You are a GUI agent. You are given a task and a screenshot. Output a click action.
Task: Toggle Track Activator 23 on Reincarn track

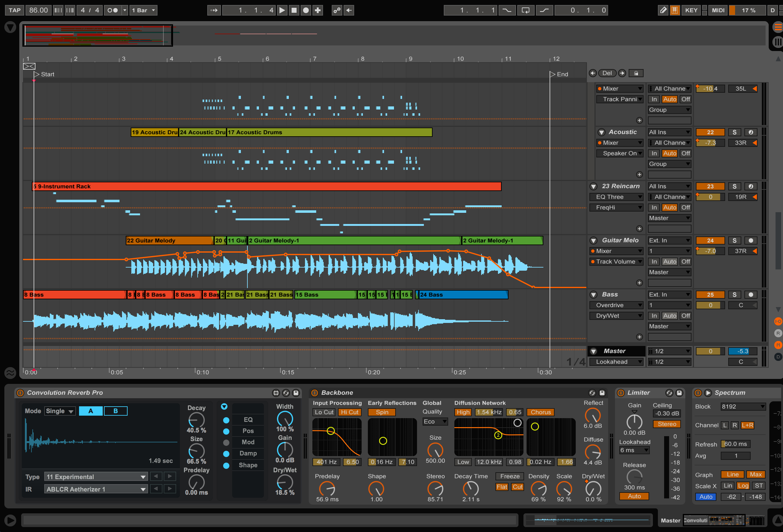point(710,186)
